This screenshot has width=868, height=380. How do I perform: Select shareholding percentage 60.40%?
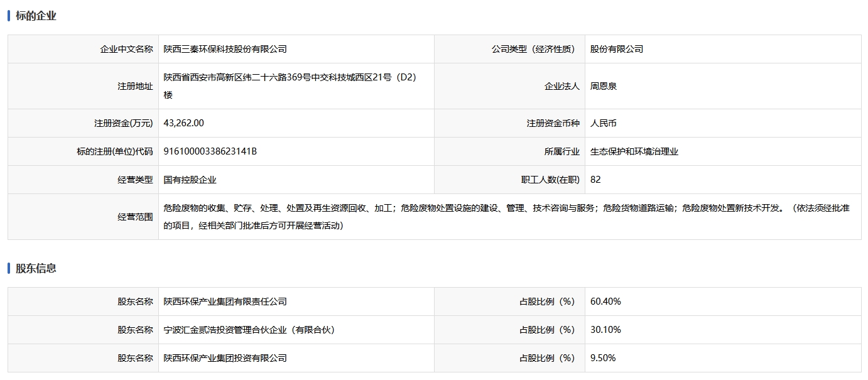click(x=605, y=301)
